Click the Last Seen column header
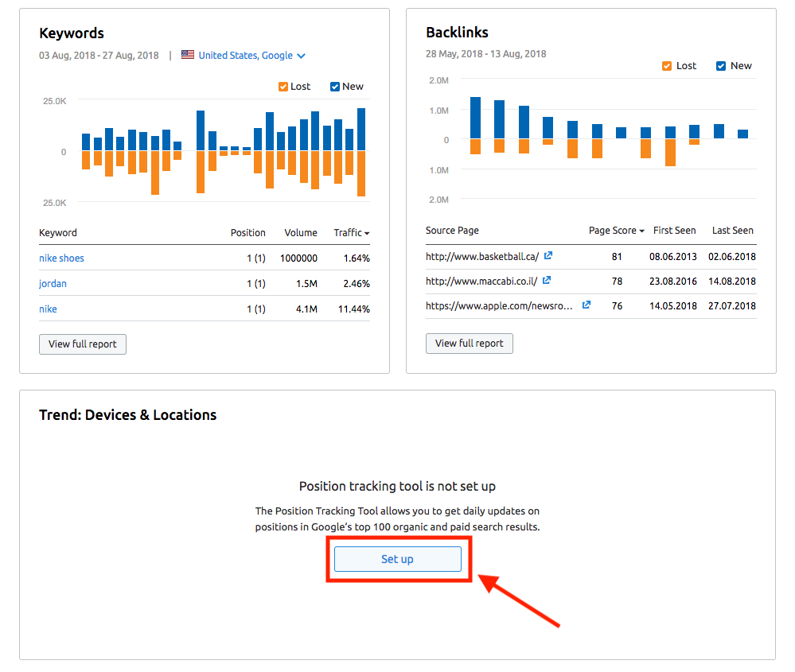 [x=732, y=231]
